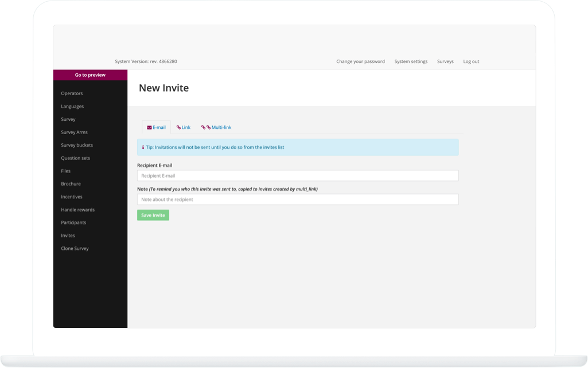Viewport: 588px width, 368px height.
Task: Click the double chain icon on Multi-link tab
Action: [x=206, y=127]
